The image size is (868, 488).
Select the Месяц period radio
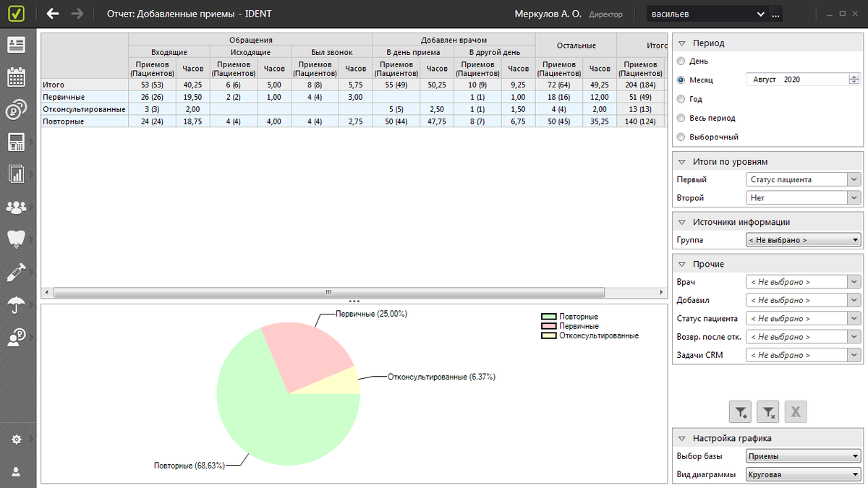point(681,80)
